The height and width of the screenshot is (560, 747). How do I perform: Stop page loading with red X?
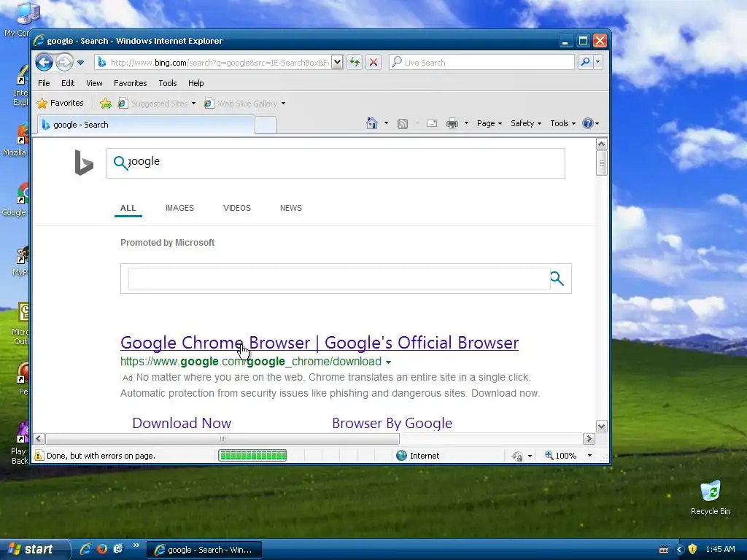point(373,63)
